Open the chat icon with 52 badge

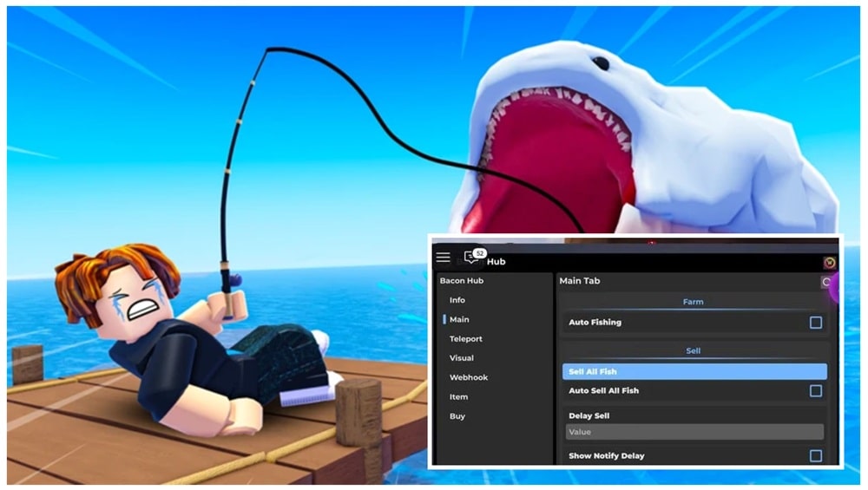(474, 256)
